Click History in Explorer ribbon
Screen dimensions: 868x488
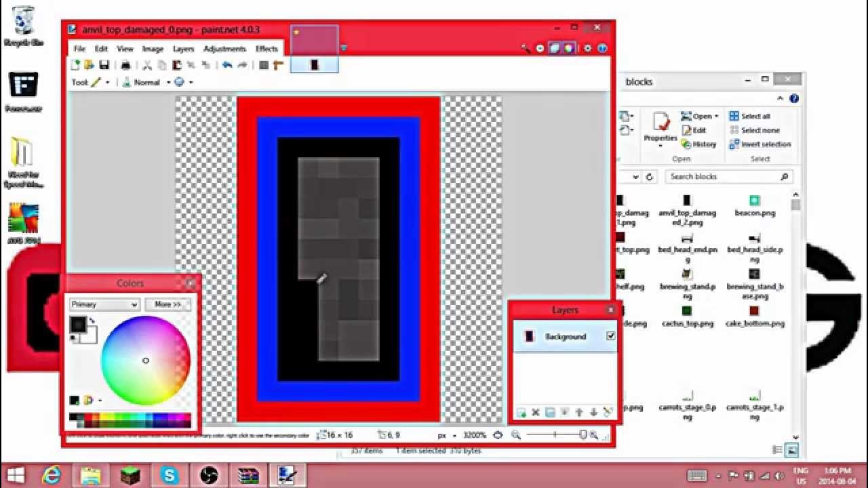(699, 144)
